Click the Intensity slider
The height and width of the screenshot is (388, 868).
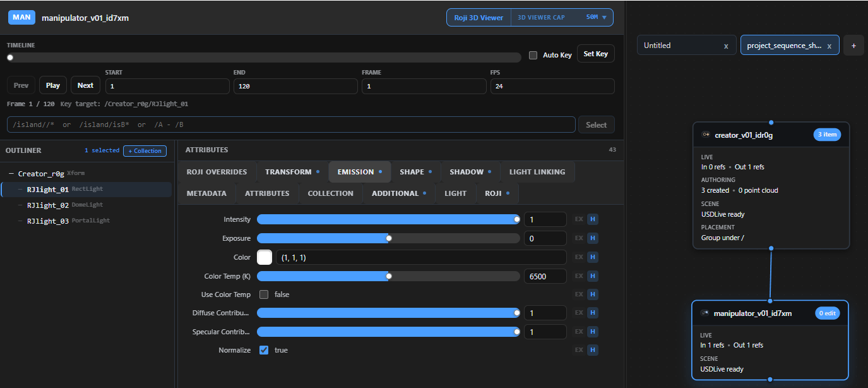[388, 219]
